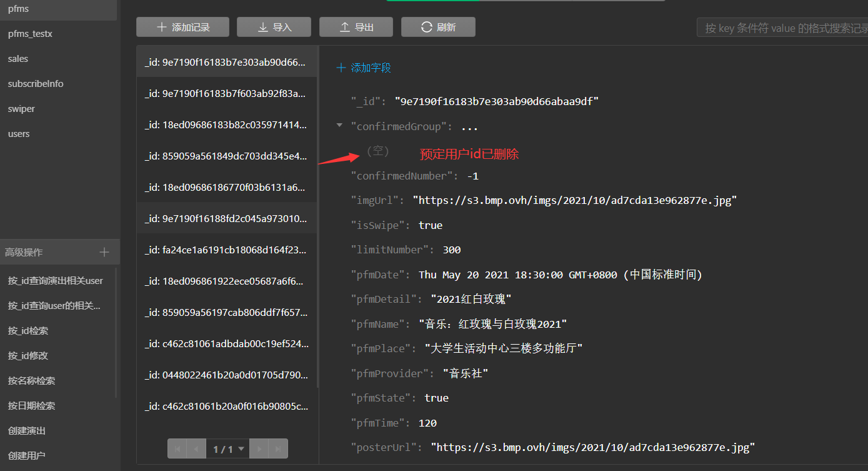Click the _id value 9e7190f16183b7e303ab90d66abaa9df
Viewport: 868px width, 471px height.
click(x=497, y=101)
